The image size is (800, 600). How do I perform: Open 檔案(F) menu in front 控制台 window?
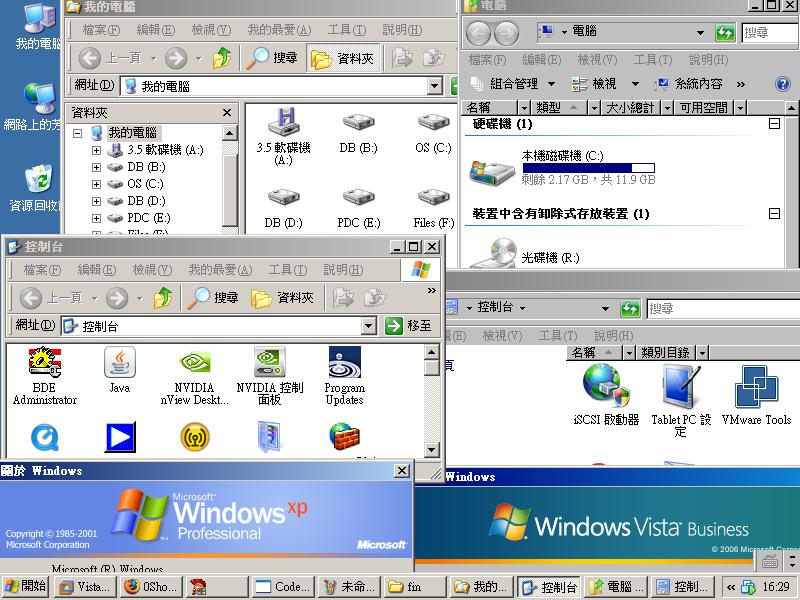click(42, 269)
